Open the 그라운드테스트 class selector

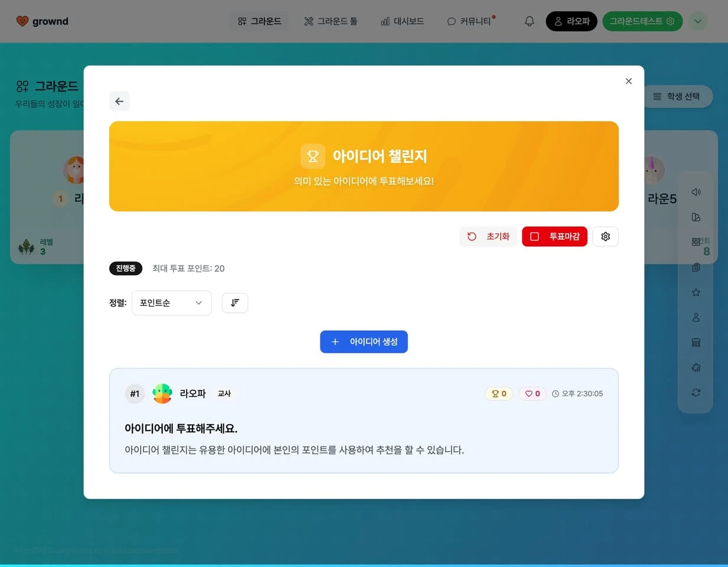642,21
